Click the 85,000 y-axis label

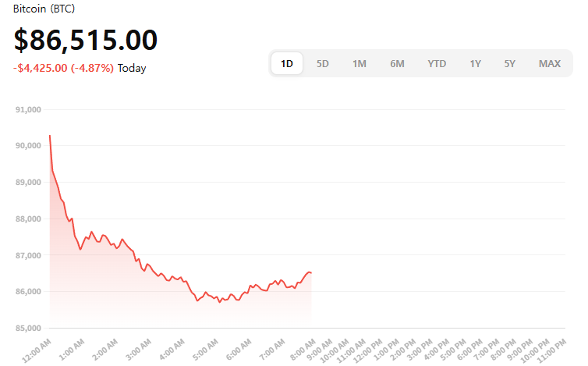27,328
